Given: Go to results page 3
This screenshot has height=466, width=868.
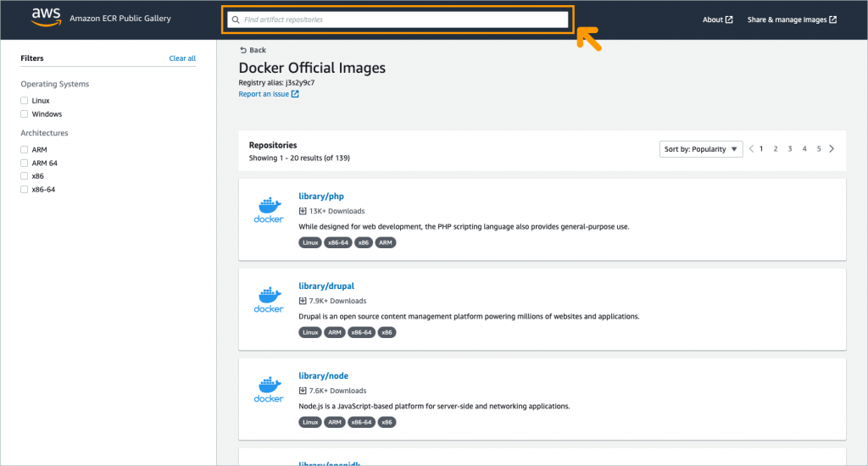Looking at the screenshot, I should pyautogui.click(x=790, y=149).
